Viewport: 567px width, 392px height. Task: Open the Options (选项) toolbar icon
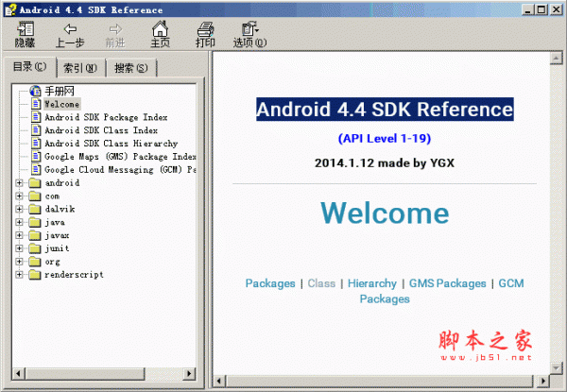point(249,28)
